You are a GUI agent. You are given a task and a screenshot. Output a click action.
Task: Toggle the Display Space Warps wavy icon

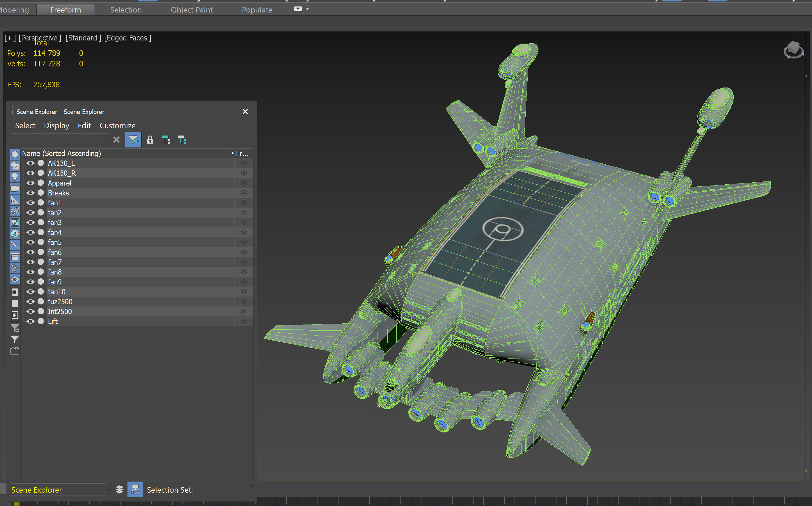tap(15, 211)
